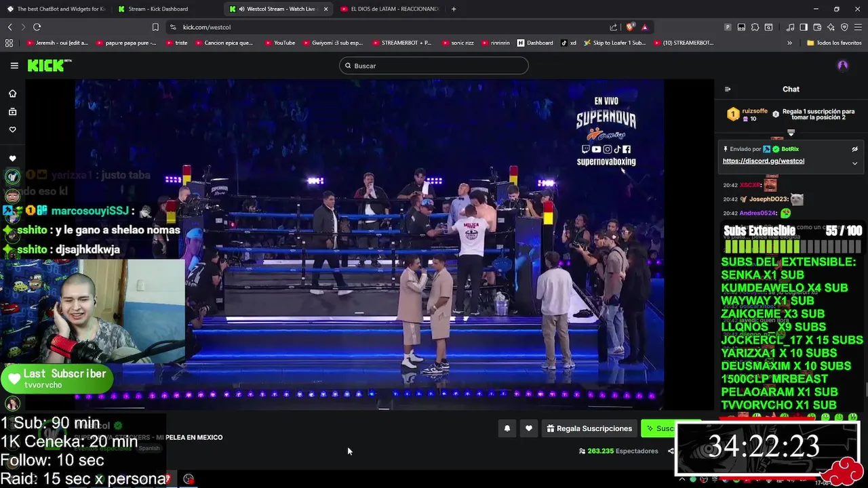The width and height of the screenshot is (868, 488).
Task: Click the boxing stream video player
Action: [370, 244]
